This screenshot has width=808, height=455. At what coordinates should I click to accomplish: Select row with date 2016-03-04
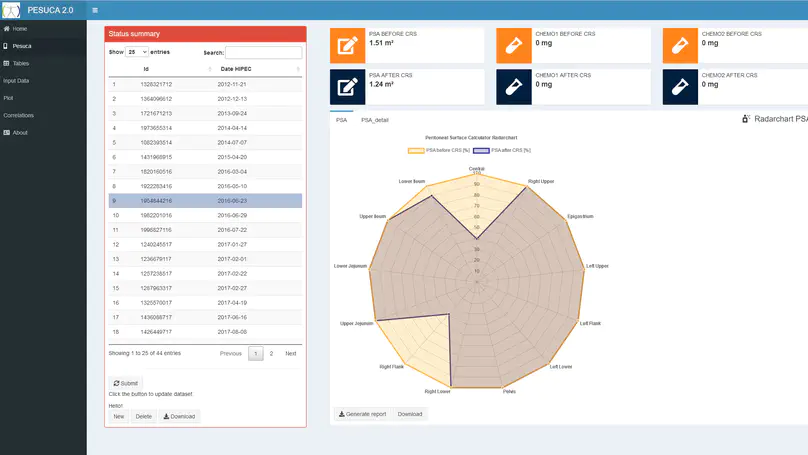point(205,172)
